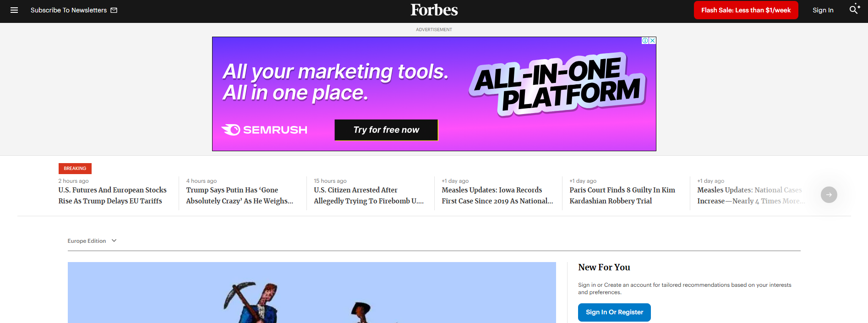Screen dimensions: 868x323
Task: Click the 2 hours ago timestamp
Action: 73,181
